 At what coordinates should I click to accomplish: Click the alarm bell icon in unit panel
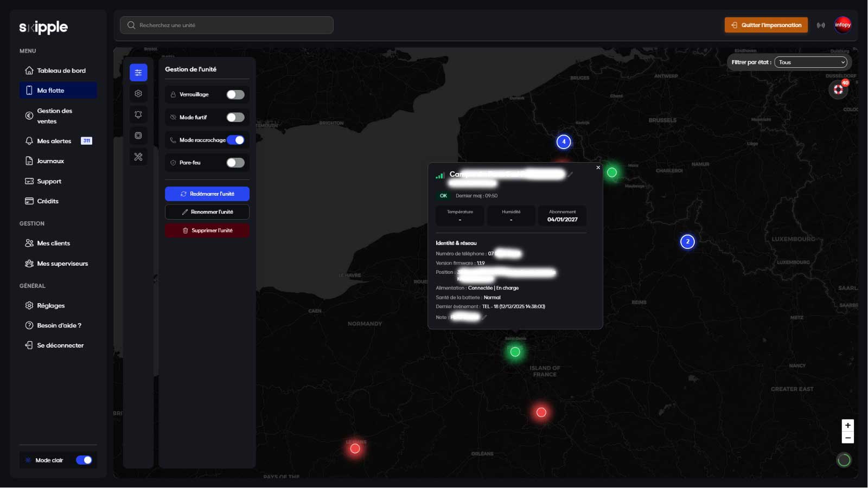point(138,114)
